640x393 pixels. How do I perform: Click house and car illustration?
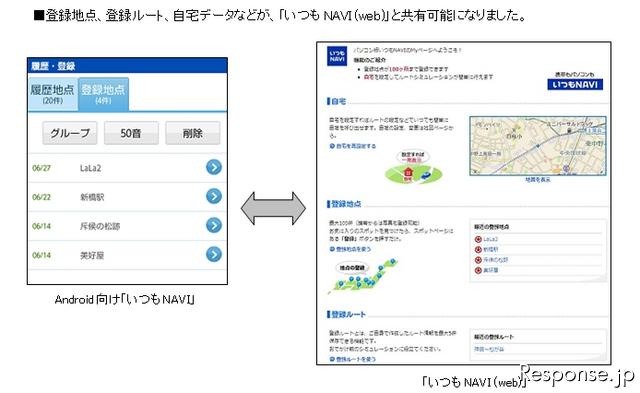click(x=413, y=168)
